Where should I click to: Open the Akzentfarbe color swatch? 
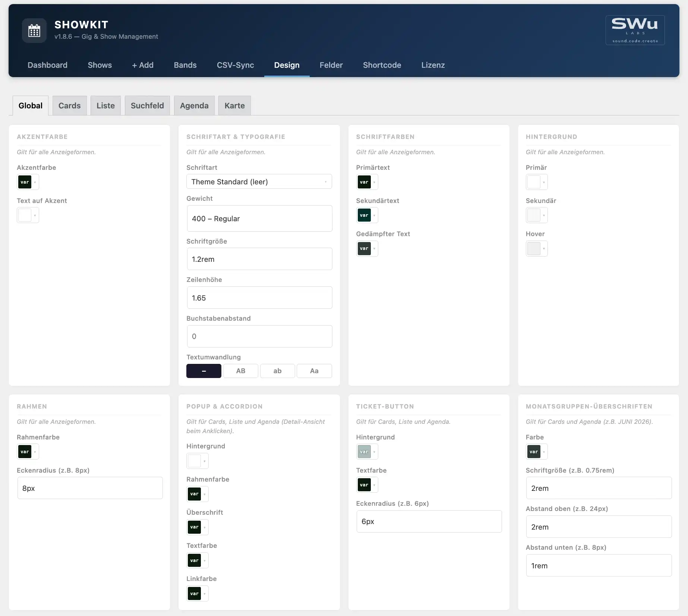point(28,182)
